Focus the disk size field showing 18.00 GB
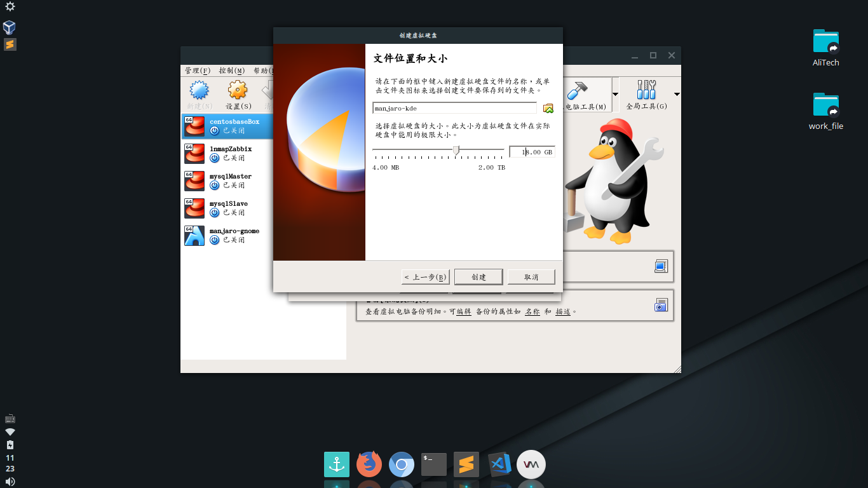Screen dimensions: 868x488 [532, 152]
